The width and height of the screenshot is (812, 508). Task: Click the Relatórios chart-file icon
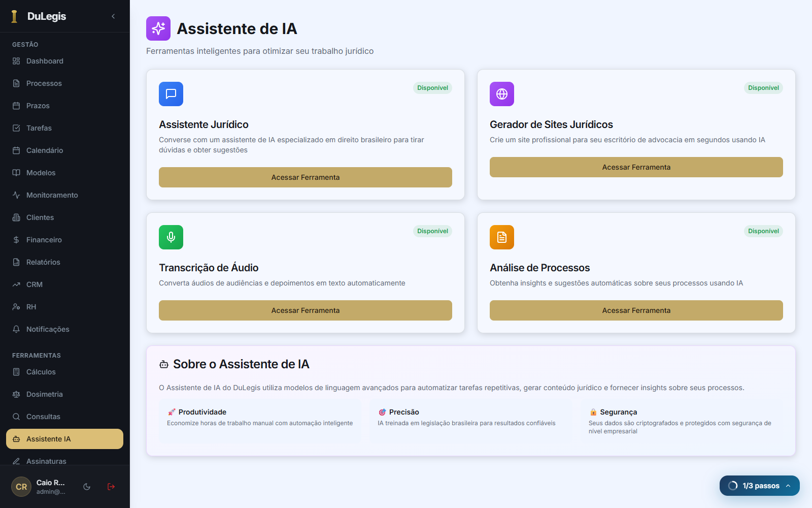coord(16,262)
